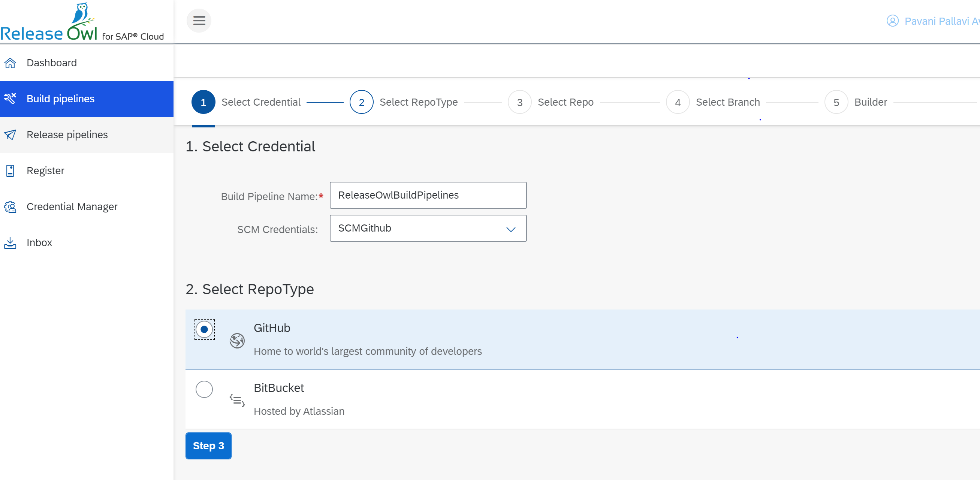Click the Pavani Pallavi profile name
This screenshot has width=980, height=480.
(x=940, y=21)
